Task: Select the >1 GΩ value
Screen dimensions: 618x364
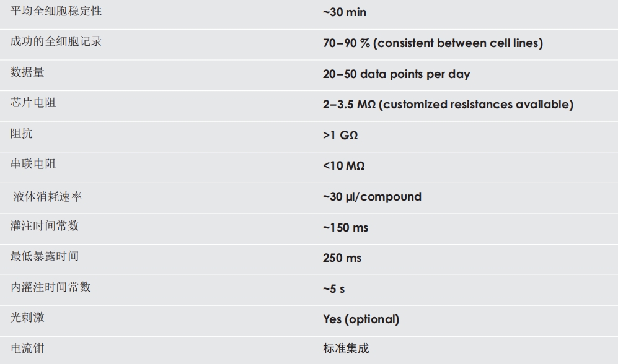Action: point(340,135)
